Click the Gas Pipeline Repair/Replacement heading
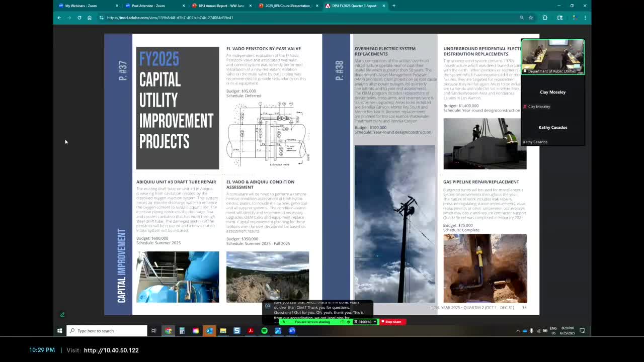The width and height of the screenshot is (644, 362). coord(481,182)
